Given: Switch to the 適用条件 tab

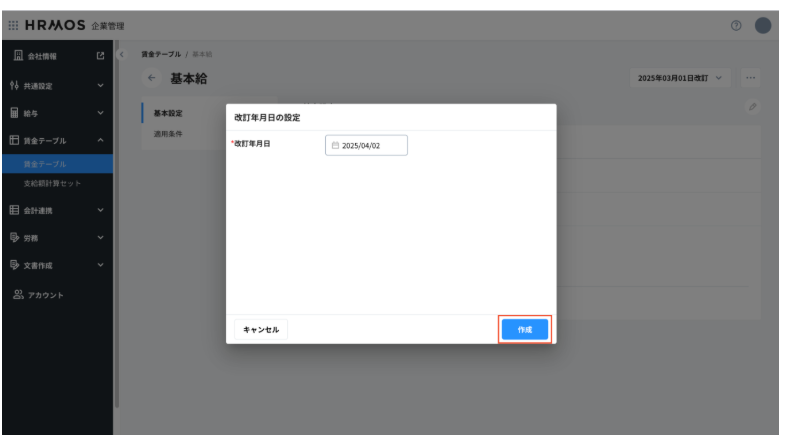Looking at the screenshot, I should pos(168,133).
